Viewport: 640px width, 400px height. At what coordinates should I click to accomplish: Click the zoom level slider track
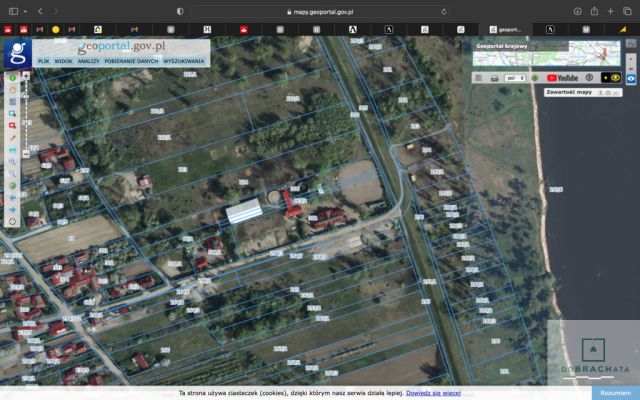tap(26, 115)
